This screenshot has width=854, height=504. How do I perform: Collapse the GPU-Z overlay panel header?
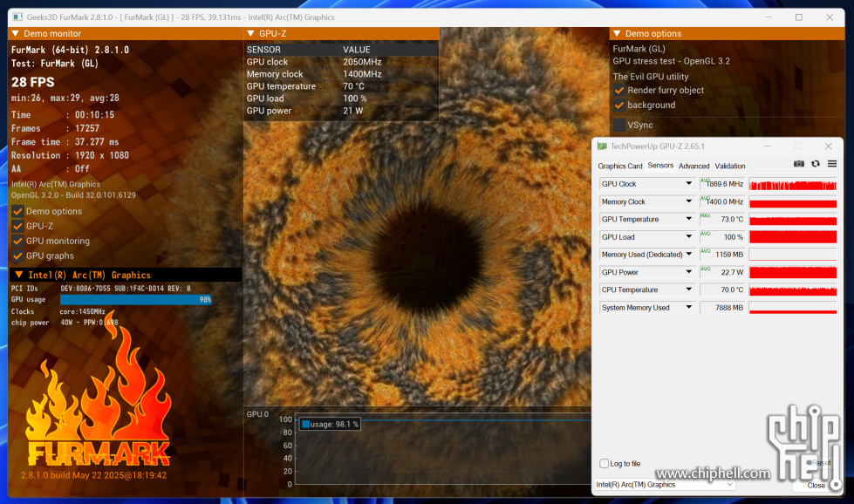pyautogui.click(x=250, y=34)
